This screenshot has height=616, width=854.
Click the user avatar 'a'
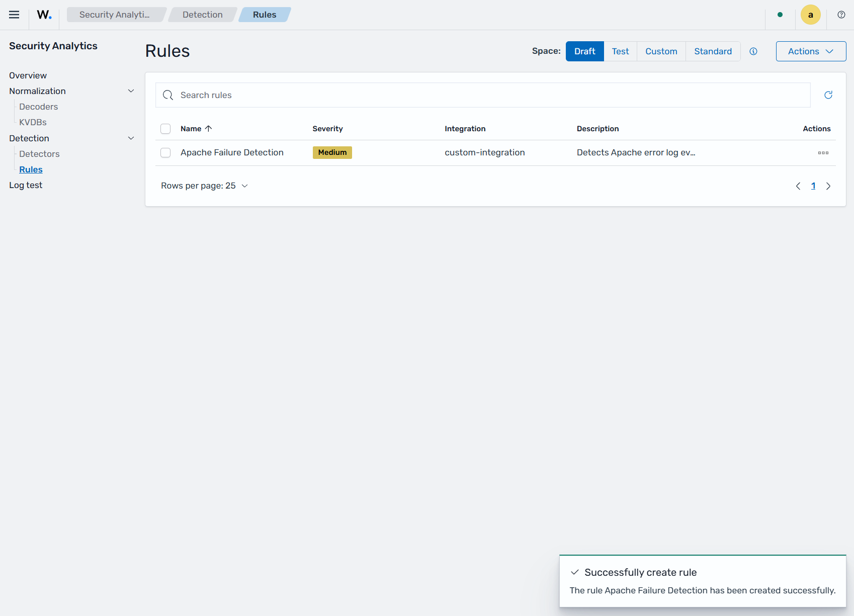pyautogui.click(x=811, y=15)
